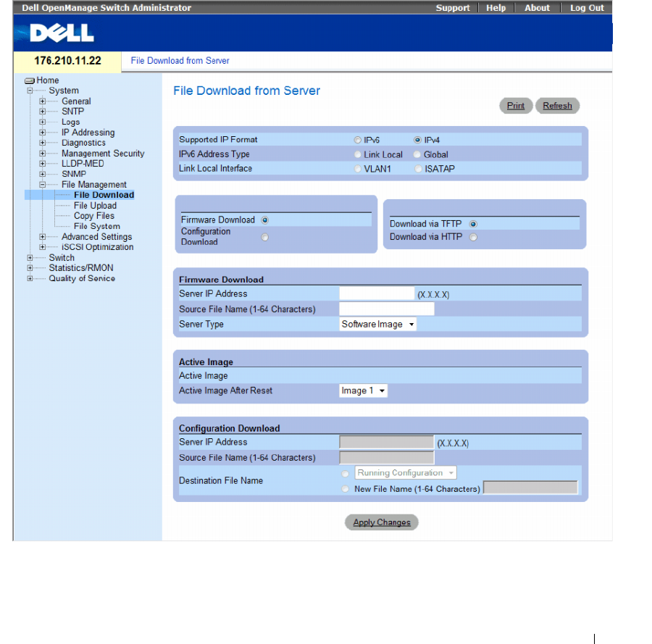Expand the Advanced Settings tree node
Viewport: 652px width, 644px height.
[x=43, y=237]
